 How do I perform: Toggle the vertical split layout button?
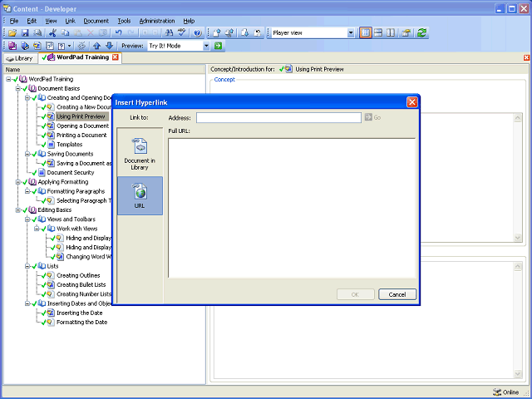click(366, 33)
